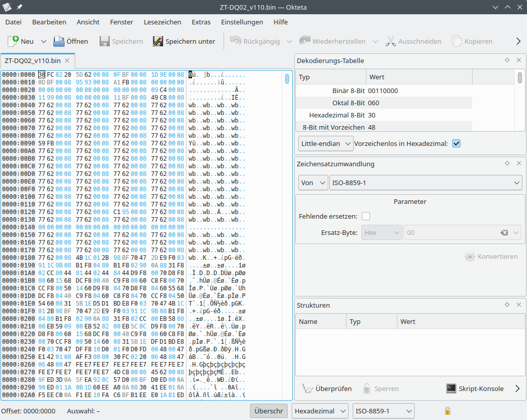Open the Von direction dropdown
This screenshot has width=527, height=420.
click(x=313, y=183)
